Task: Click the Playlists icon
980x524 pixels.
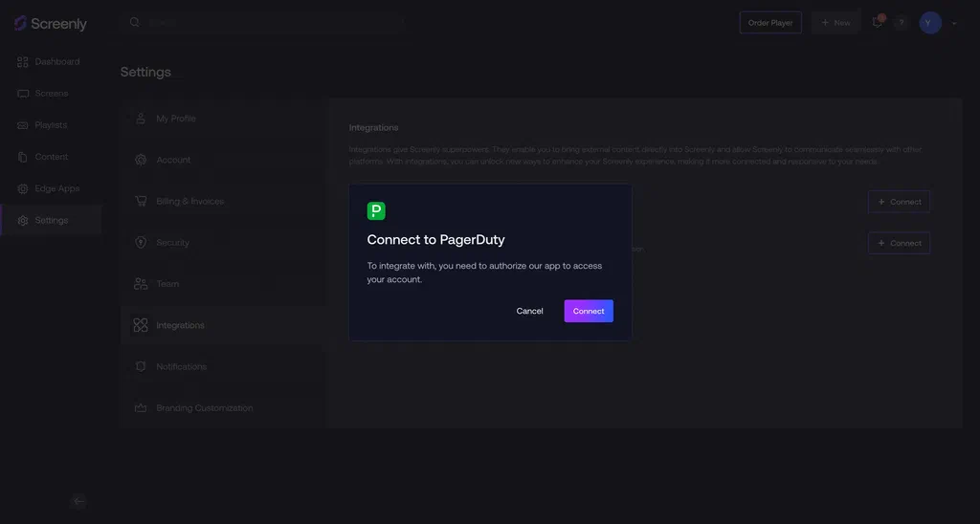Action: (23, 125)
